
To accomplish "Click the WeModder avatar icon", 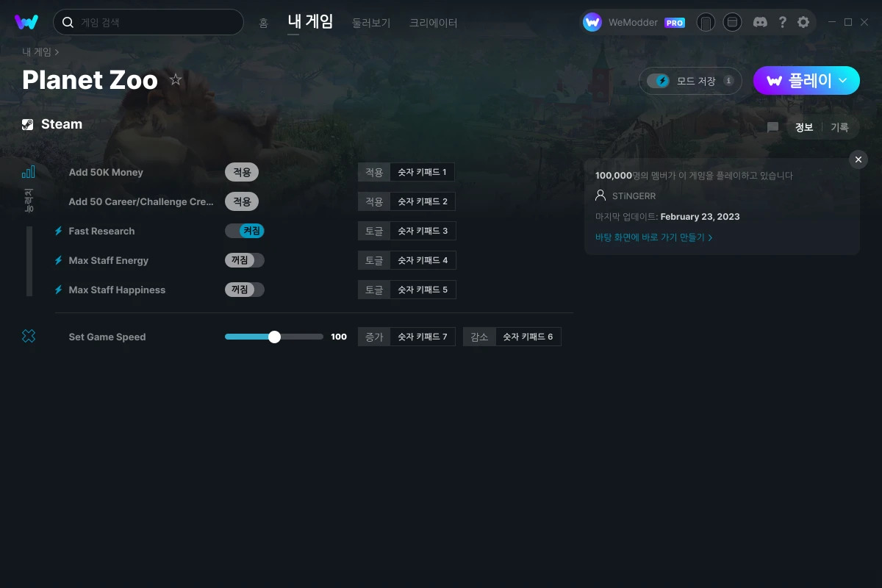I will click(592, 22).
